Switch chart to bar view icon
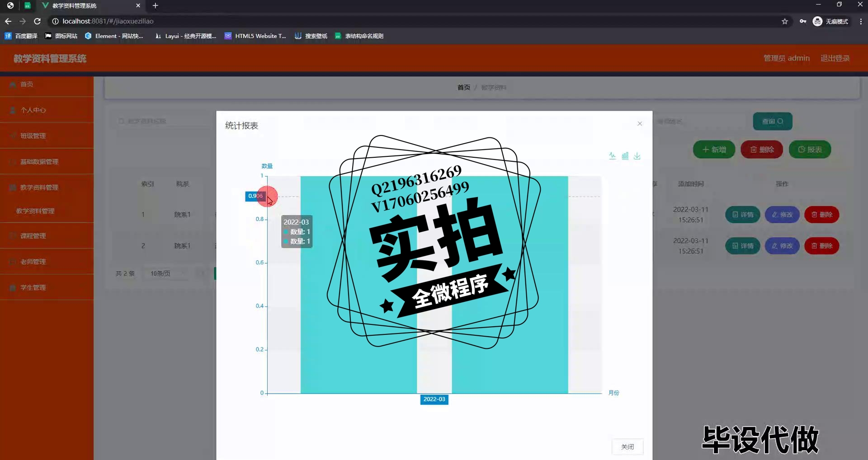868x460 pixels. click(x=625, y=156)
